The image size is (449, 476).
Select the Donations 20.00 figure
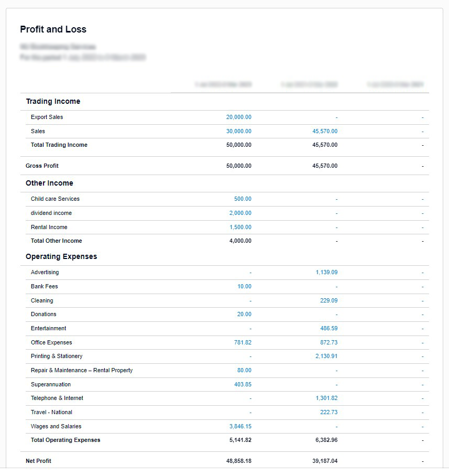pos(244,315)
